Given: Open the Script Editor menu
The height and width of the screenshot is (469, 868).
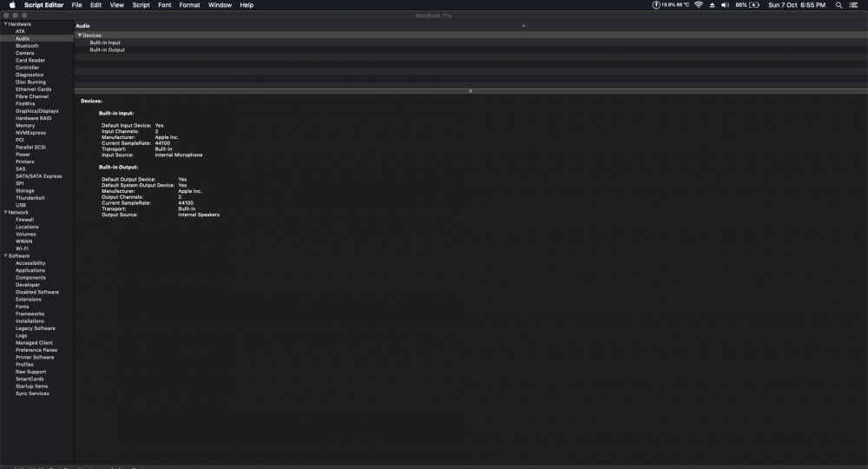Looking at the screenshot, I should point(43,5).
